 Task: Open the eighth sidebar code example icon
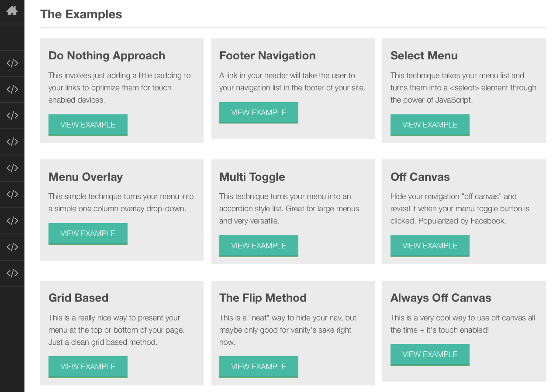pos(12,247)
